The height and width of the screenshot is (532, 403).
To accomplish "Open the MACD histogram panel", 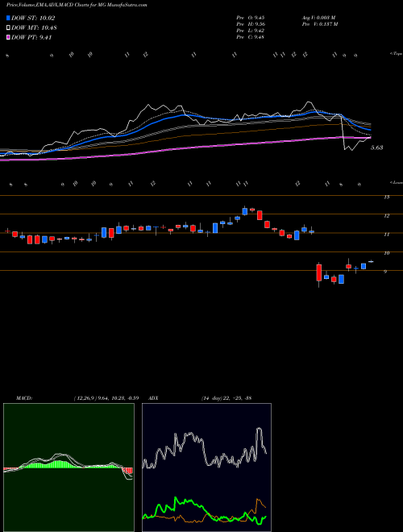I will pyautogui.click(x=69, y=468).
